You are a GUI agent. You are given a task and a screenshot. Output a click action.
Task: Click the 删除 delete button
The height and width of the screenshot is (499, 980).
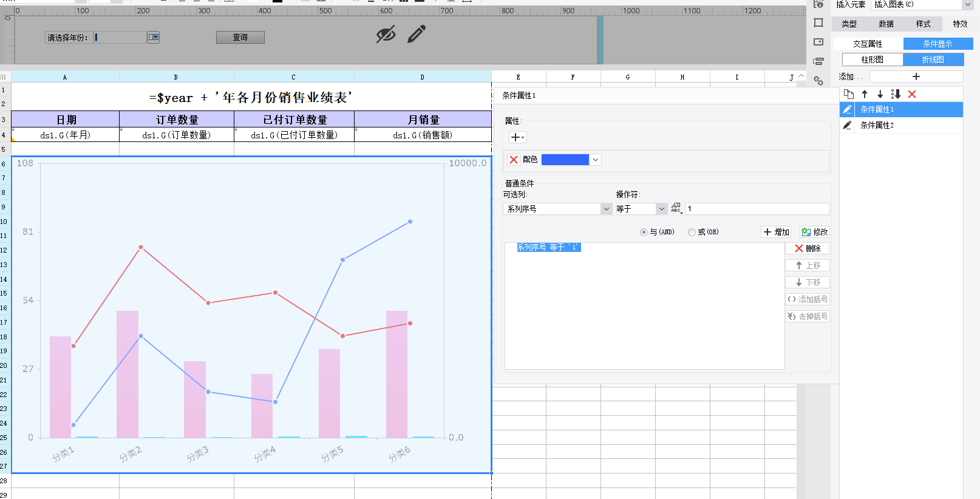coord(808,248)
